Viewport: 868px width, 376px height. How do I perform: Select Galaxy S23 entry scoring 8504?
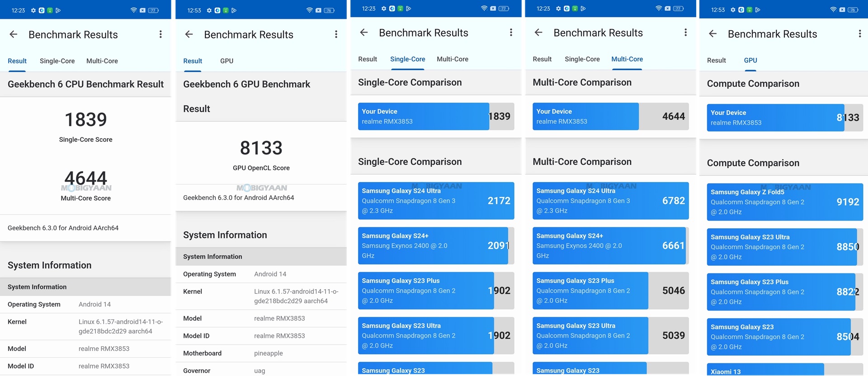785,337
